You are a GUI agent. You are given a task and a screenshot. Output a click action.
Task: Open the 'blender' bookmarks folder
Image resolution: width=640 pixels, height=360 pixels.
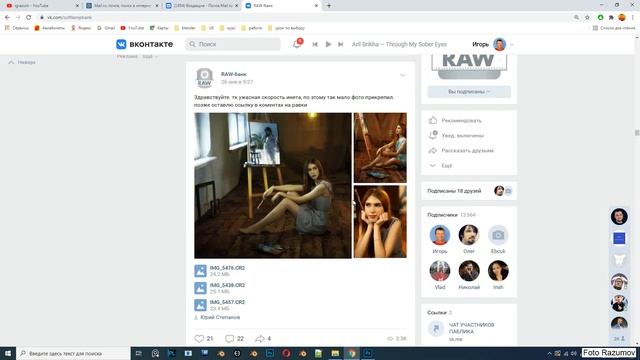pyautogui.click(x=185, y=28)
